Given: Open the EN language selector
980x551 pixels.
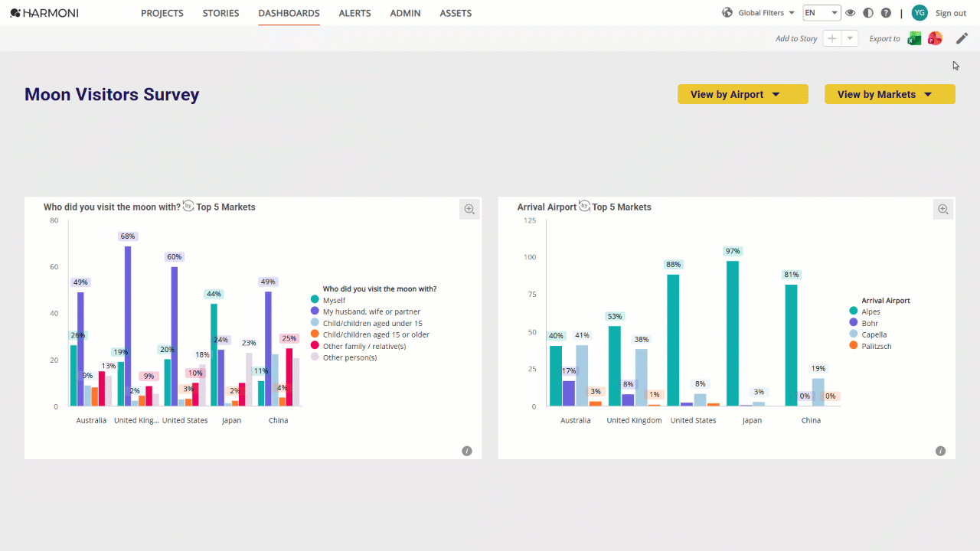Looking at the screenshot, I should coord(822,13).
